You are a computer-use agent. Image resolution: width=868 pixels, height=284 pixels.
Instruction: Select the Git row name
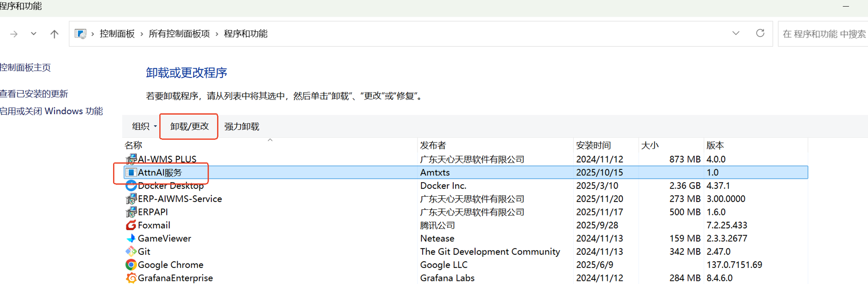(x=144, y=251)
